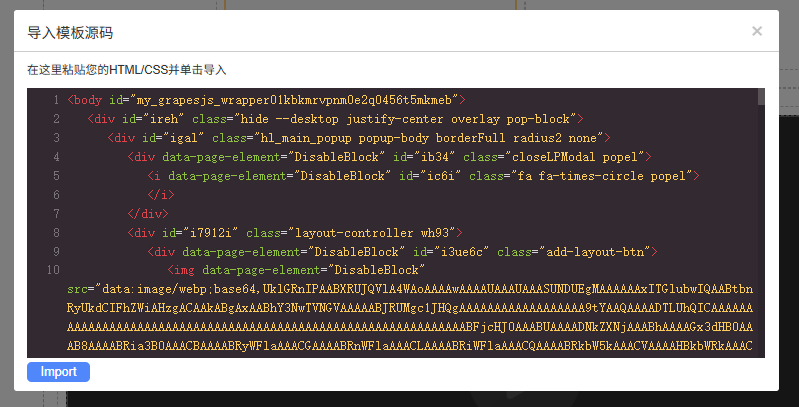The width and height of the screenshot is (799, 407).
Task: Click line number 2 in the gutter
Action: tap(56, 119)
